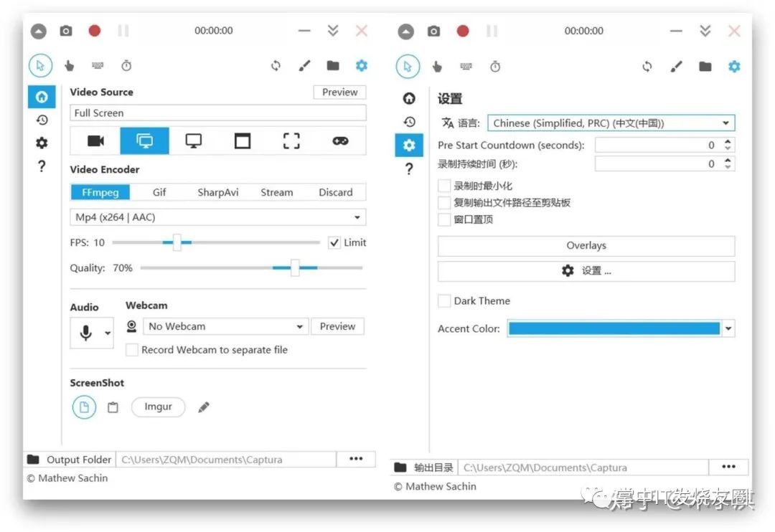The width and height of the screenshot is (775, 532).
Task: Take a screenshot with left window camera icon
Action: pyautogui.click(x=66, y=31)
